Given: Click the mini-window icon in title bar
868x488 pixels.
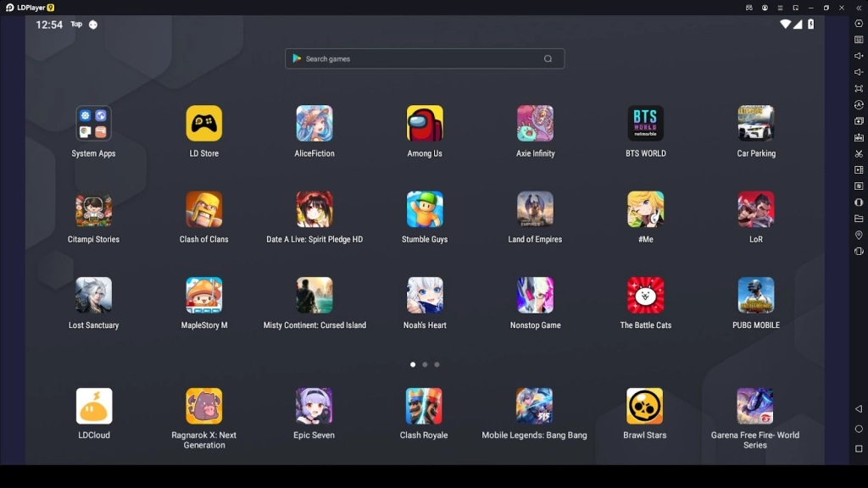Looking at the screenshot, I should click(795, 8).
